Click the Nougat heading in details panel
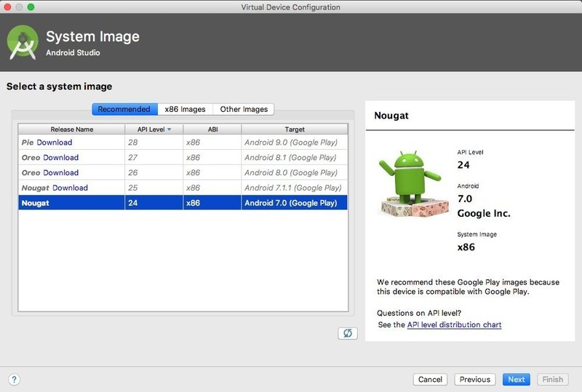This screenshot has height=392, width=582. click(391, 116)
